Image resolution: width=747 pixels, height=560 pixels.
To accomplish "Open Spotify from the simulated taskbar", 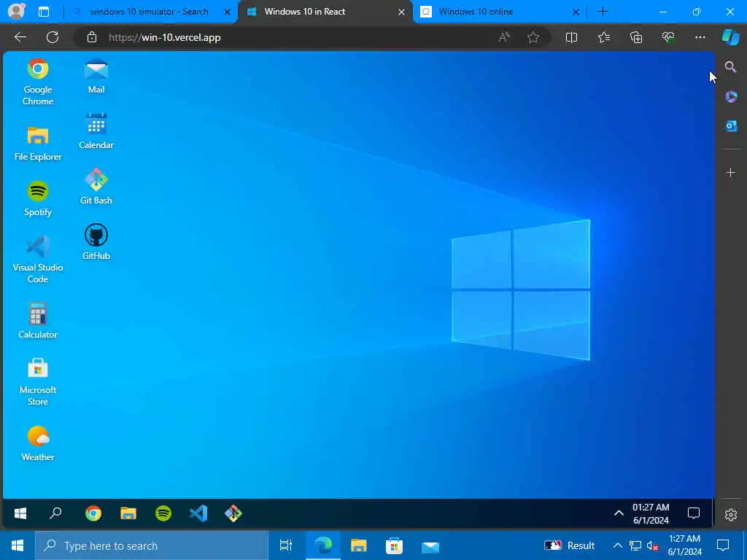I will click(163, 513).
